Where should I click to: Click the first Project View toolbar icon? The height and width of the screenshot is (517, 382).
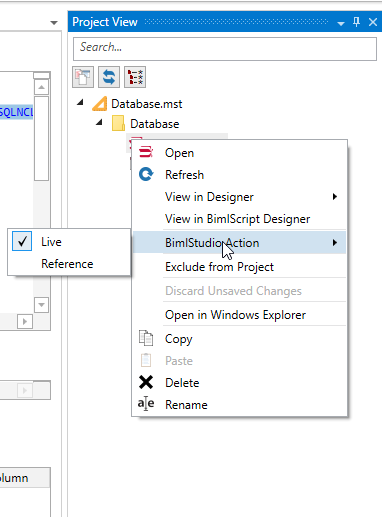pos(83,77)
